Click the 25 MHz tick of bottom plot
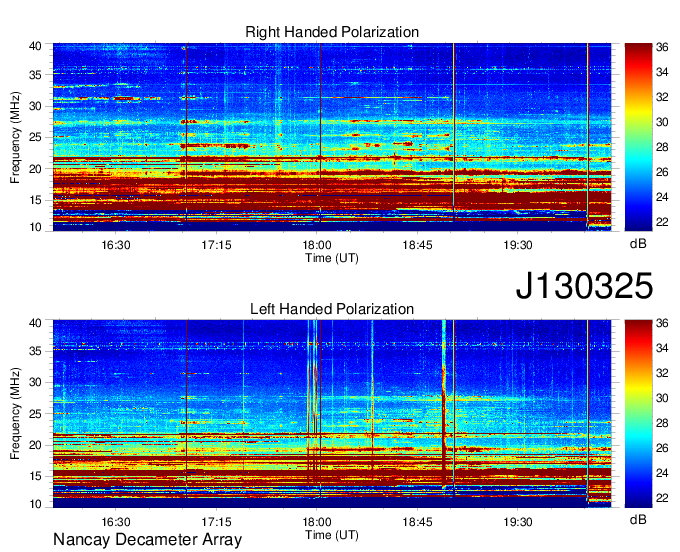This screenshot has height=552, width=680. [x=35, y=414]
